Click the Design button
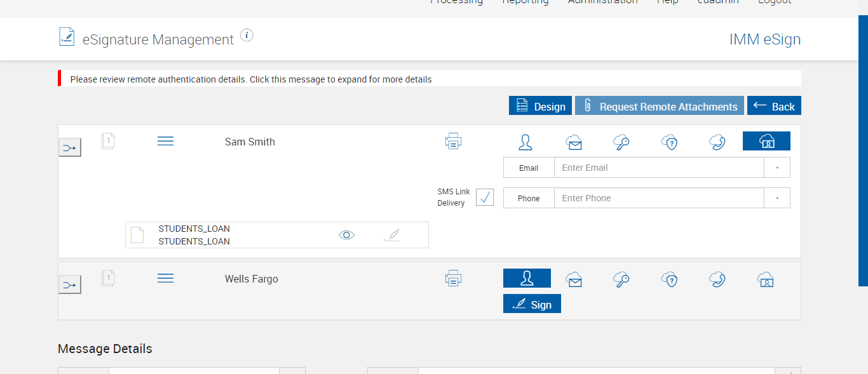The image size is (868, 374). click(540, 106)
